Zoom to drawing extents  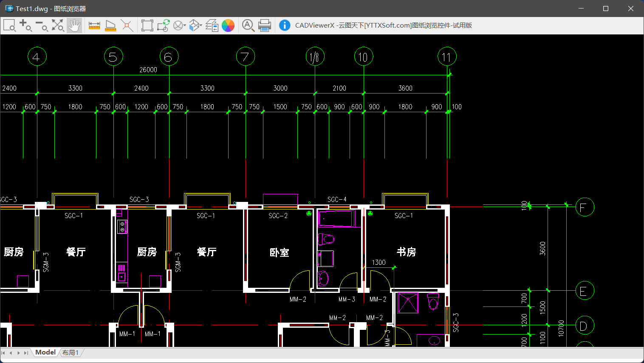(x=58, y=26)
